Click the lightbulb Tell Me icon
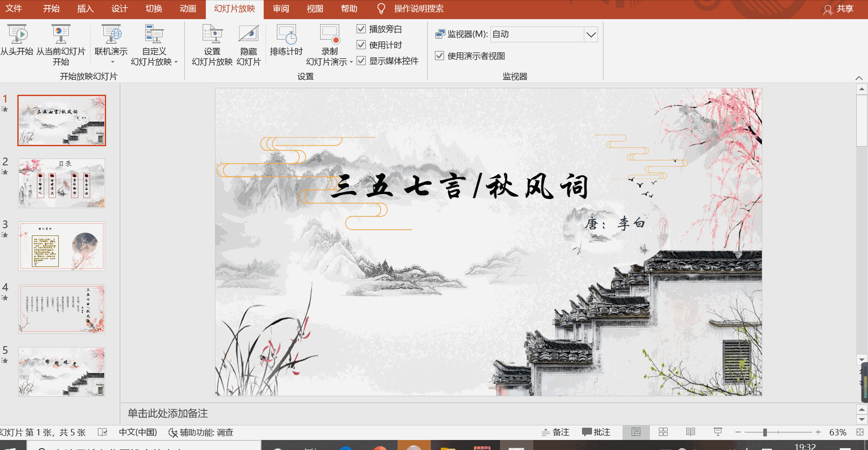 pyautogui.click(x=382, y=9)
